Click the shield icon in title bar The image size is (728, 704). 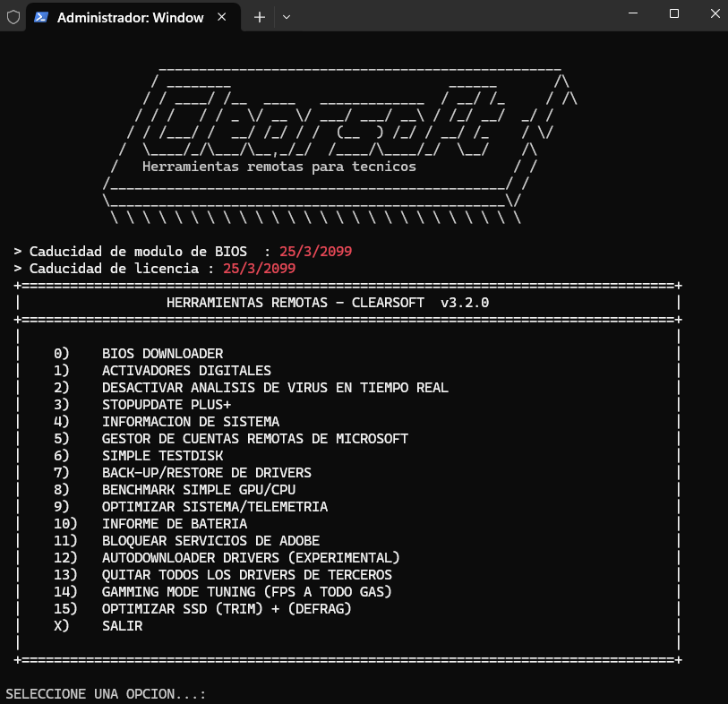pos(13,17)
